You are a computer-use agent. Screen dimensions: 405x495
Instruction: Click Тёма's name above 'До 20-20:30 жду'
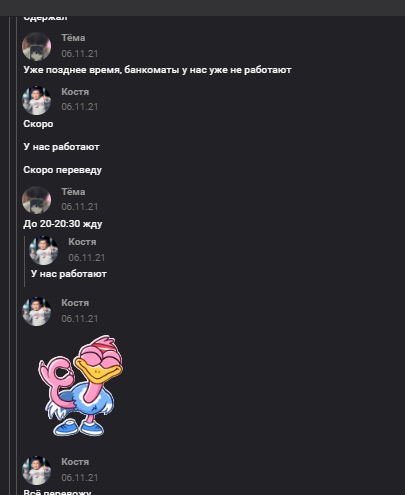point(73,192)
